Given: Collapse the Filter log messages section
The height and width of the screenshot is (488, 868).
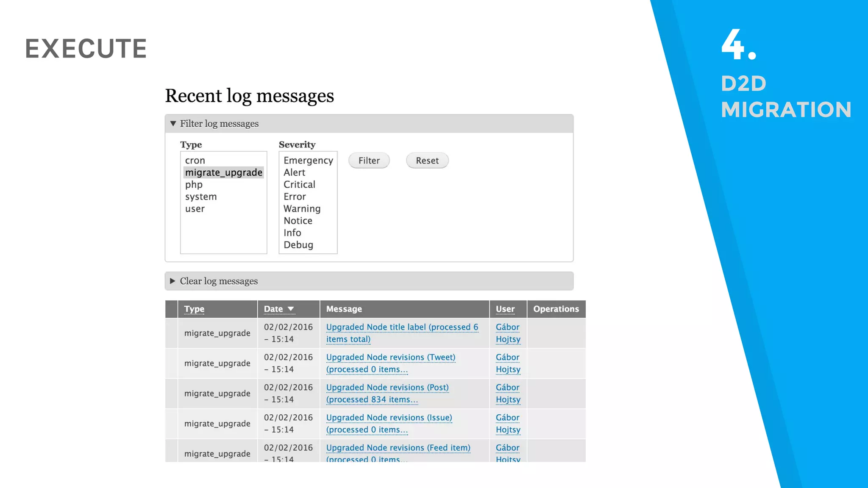Looking at the screenshot, I should click(219, 124).
